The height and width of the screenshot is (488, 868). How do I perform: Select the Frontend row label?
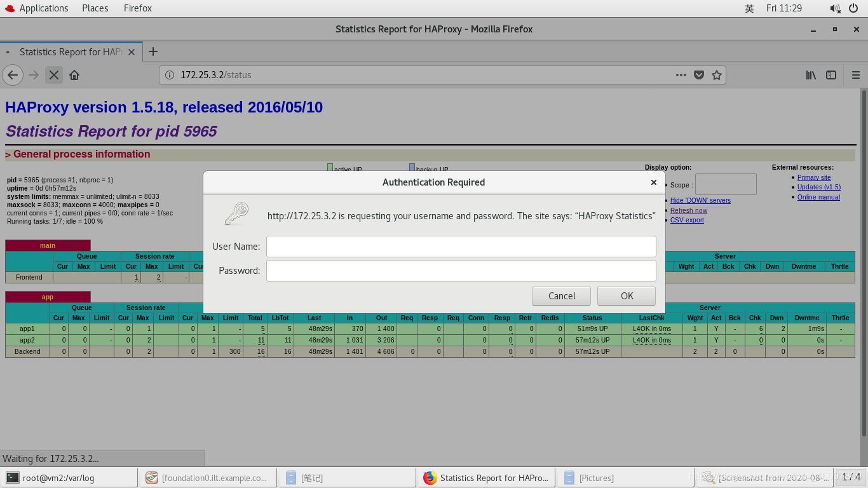point(29,277)
